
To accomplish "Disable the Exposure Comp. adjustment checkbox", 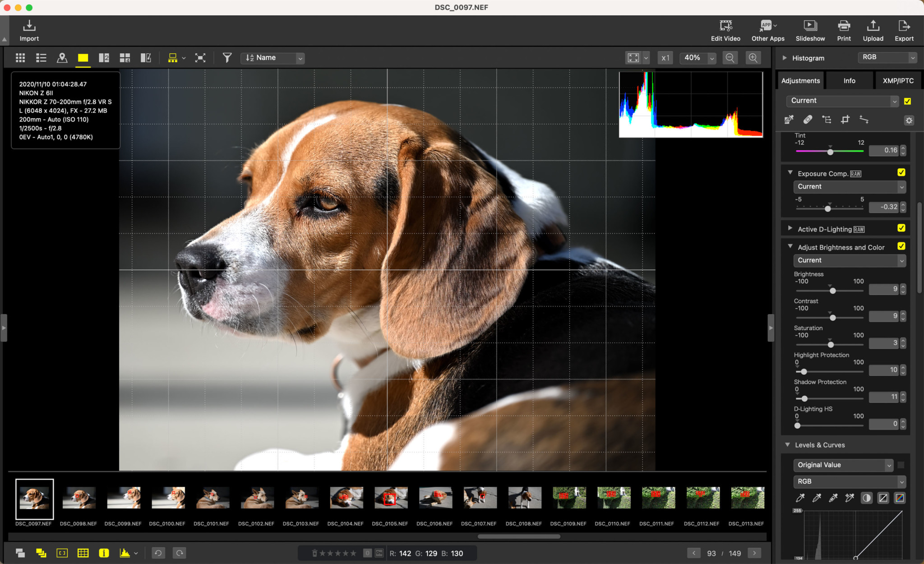I will pos(901,172).
